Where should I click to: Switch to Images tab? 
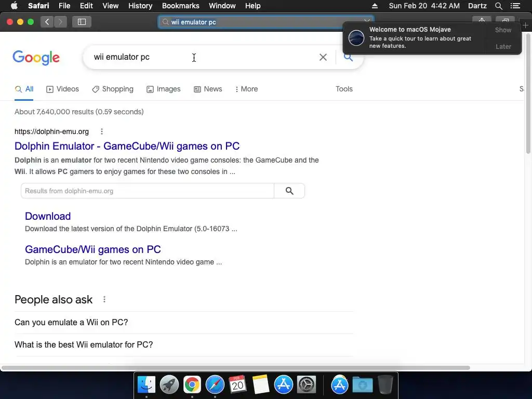pos(164,89)
